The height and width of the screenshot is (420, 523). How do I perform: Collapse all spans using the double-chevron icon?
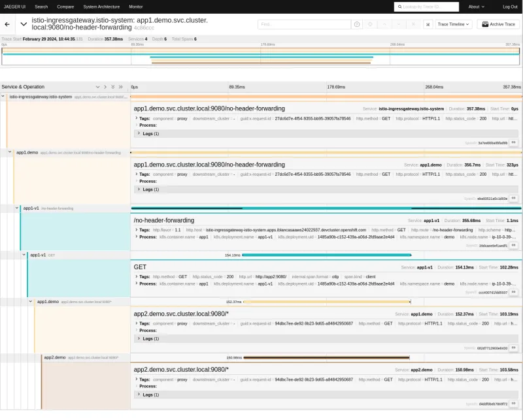click(x=113, y=87)
